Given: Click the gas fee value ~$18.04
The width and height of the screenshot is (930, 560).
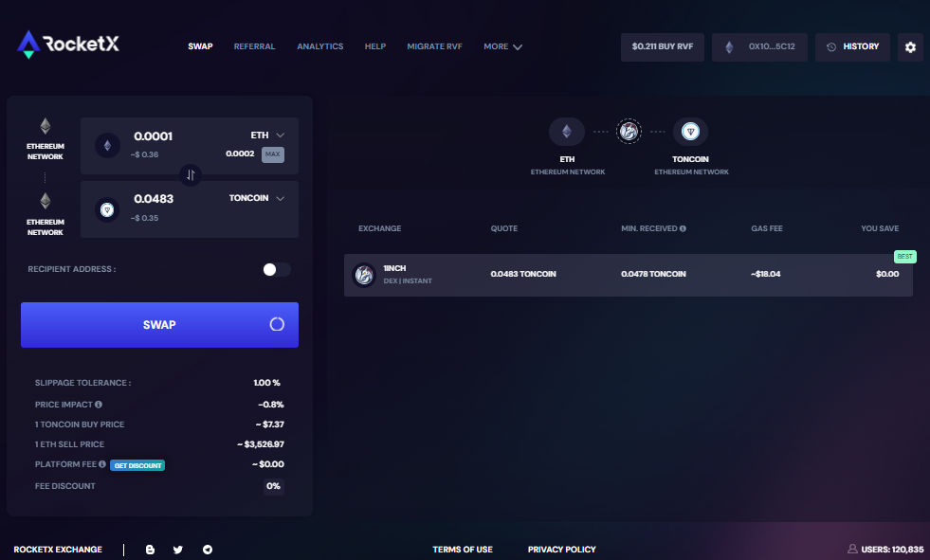Looking at the screenshot, I should pos(766,274).
